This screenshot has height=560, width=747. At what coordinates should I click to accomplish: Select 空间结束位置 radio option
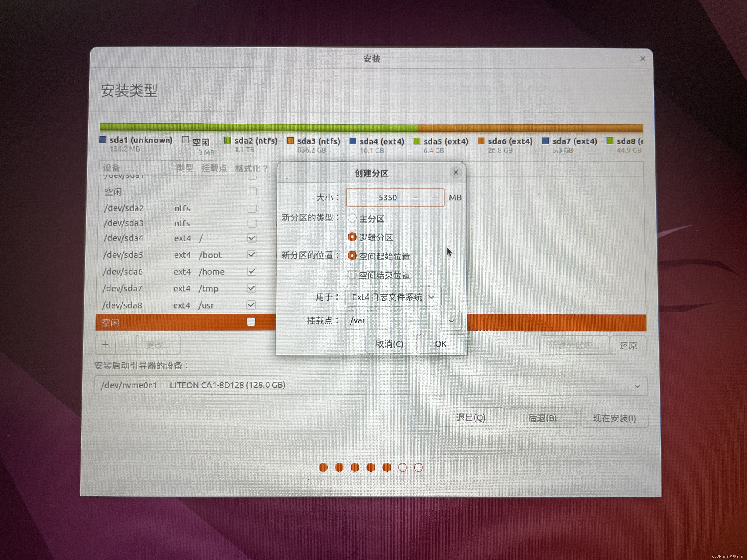pyautogui.click(x=352, y=275)
